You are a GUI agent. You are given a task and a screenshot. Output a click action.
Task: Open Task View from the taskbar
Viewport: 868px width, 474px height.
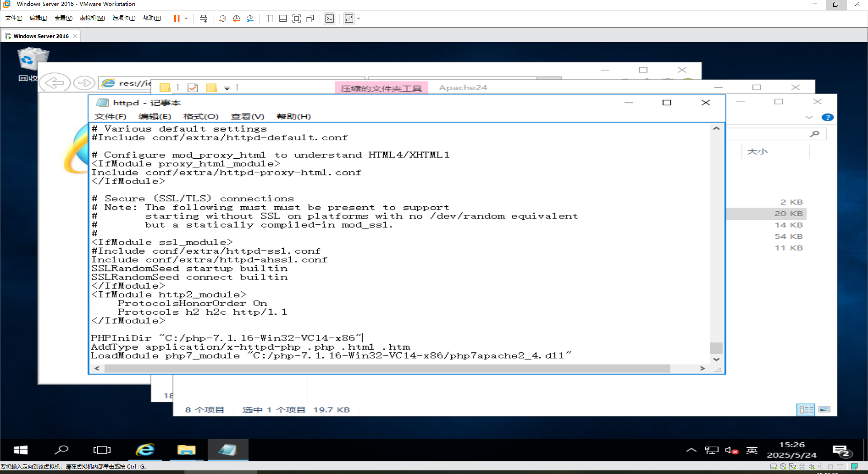(x=102, y=450)
